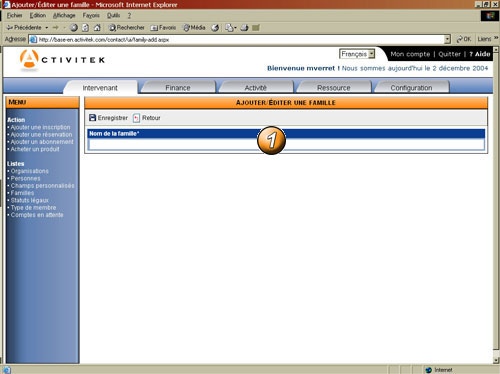This screenshot has width=500, height=374.
Task: Open the Précédente history dropdown arrow
Action: click(x=47, y=28)
